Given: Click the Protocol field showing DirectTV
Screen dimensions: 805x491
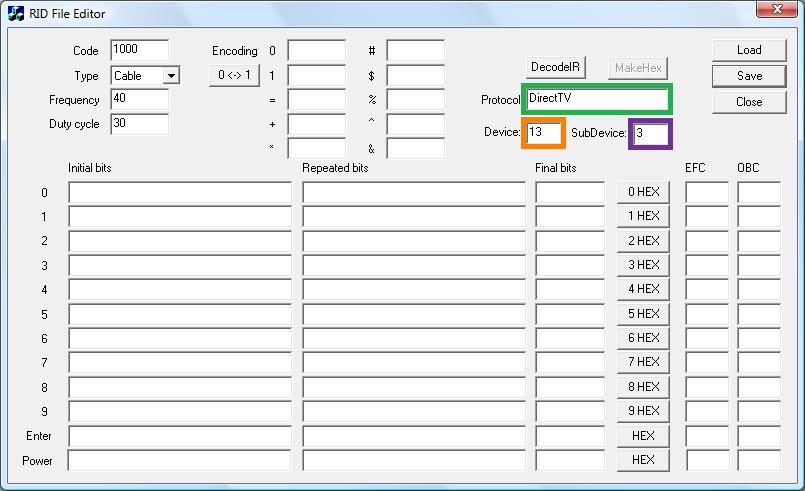Looking at the screenshot, I should point(597,99).
